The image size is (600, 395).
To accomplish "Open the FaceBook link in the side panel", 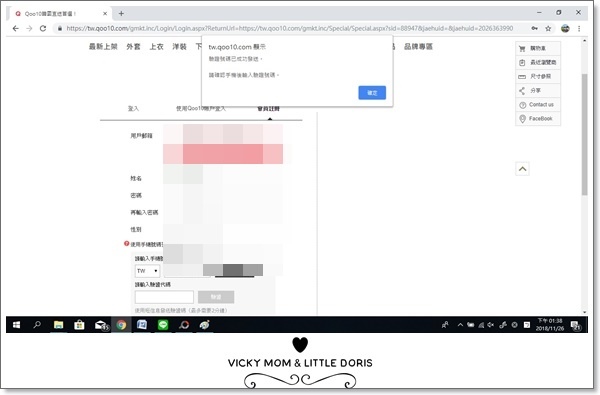I will click(538, 119).
